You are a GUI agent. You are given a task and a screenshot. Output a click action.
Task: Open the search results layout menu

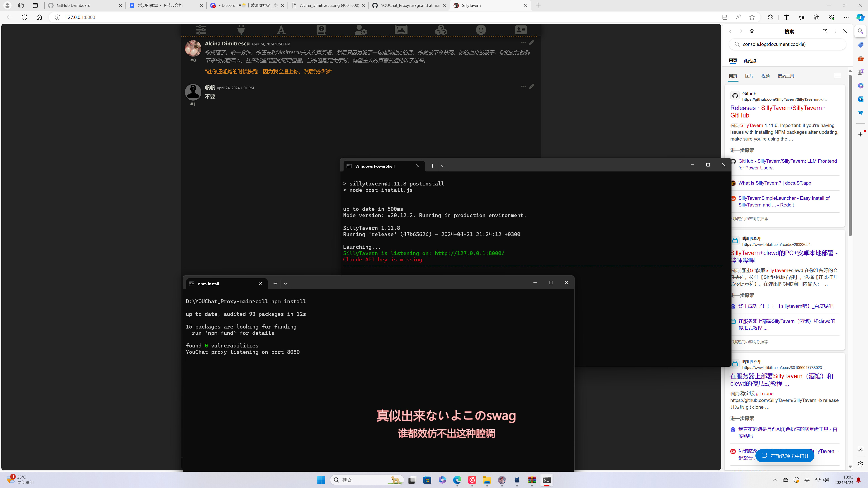pos(838,76)
